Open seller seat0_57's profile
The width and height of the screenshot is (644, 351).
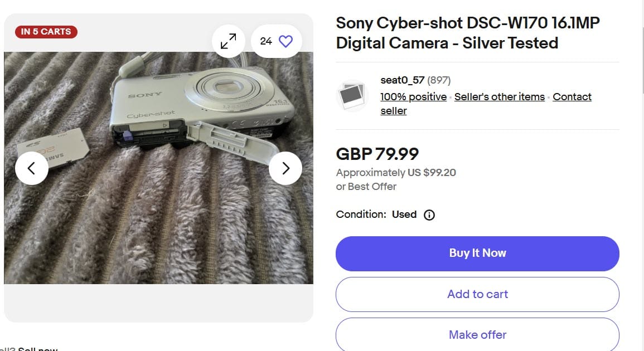[402, 80]
